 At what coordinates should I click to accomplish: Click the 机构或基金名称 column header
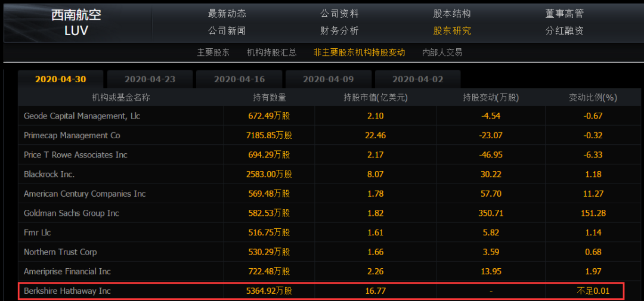tap(120, 98)
